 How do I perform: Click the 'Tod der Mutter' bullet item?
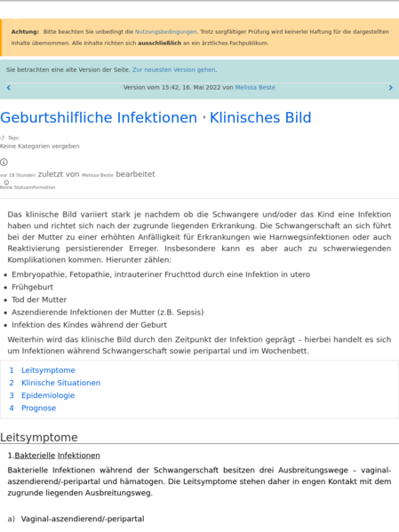[x=39, y=299]
